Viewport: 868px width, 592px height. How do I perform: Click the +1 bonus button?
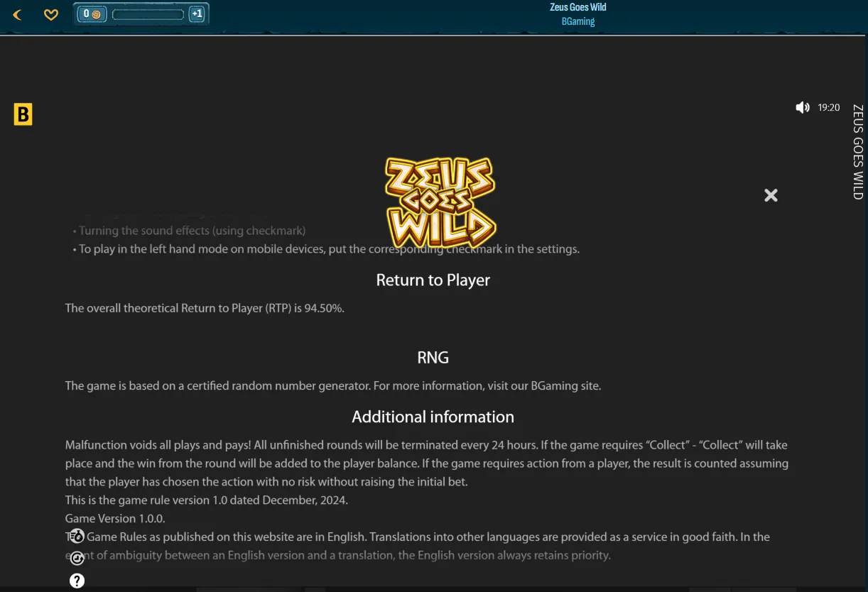click(x=197, y=14)
